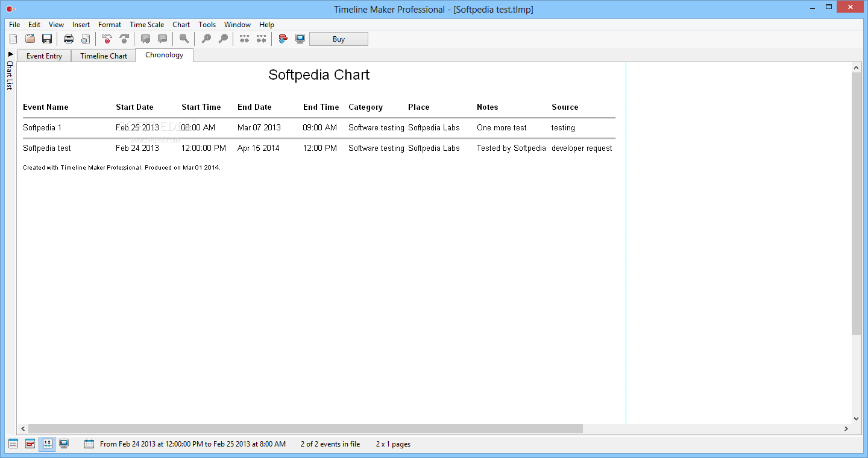Create a new file with the blank page icon

[13, 39]
